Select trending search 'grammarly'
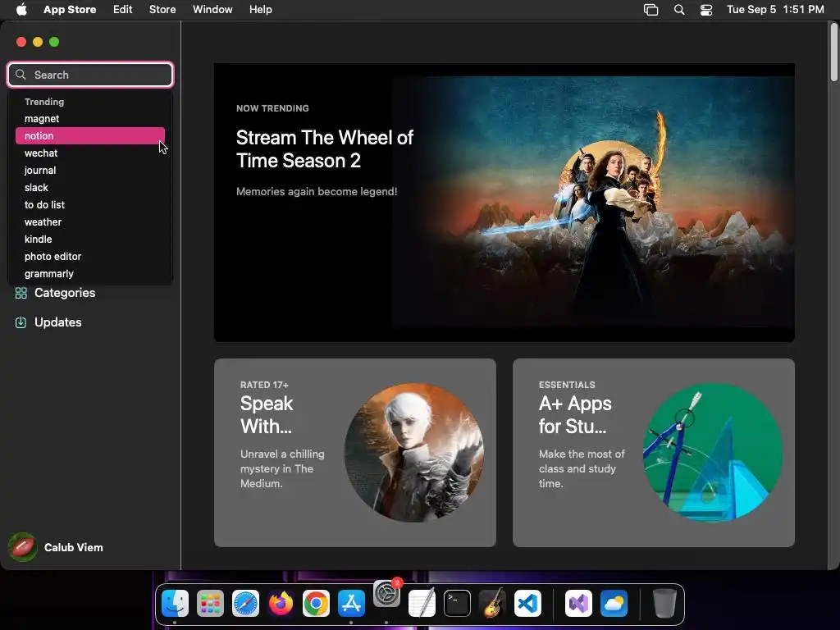 point(90,273)
